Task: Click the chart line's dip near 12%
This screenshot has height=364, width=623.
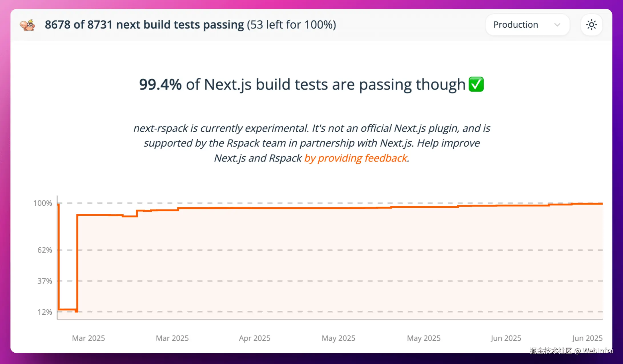Action: [x=68, y=310]
